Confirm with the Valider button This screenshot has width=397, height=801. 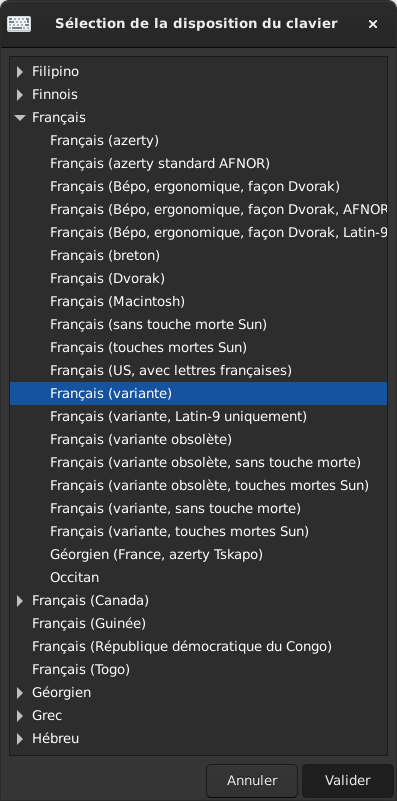point(347,781)
